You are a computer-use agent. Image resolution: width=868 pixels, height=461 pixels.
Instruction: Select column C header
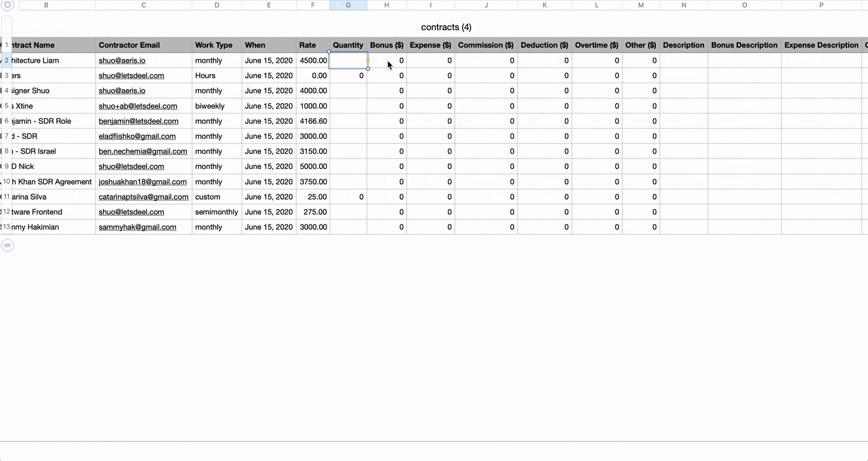point(143,5)
